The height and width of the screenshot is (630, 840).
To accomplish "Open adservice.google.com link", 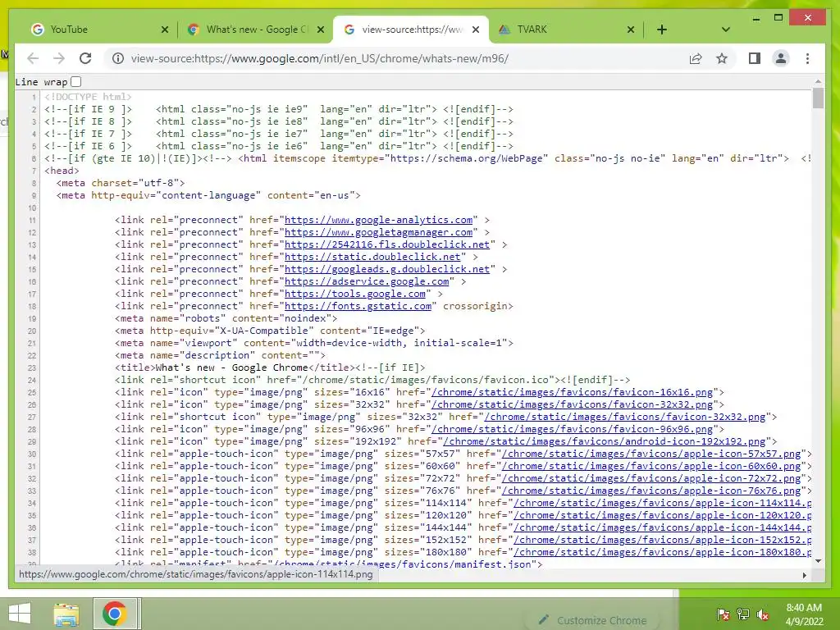I will pos(367,281).
